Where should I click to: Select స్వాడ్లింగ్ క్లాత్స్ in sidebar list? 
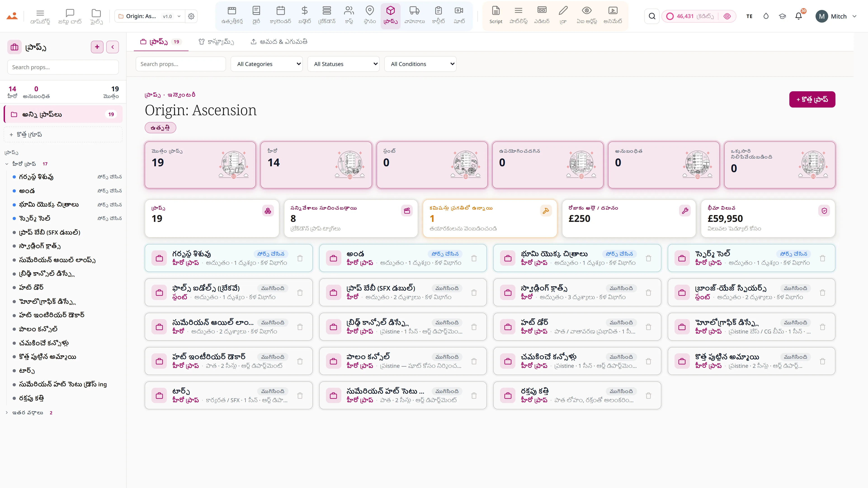pyautogui.click(x=40, y=246)
